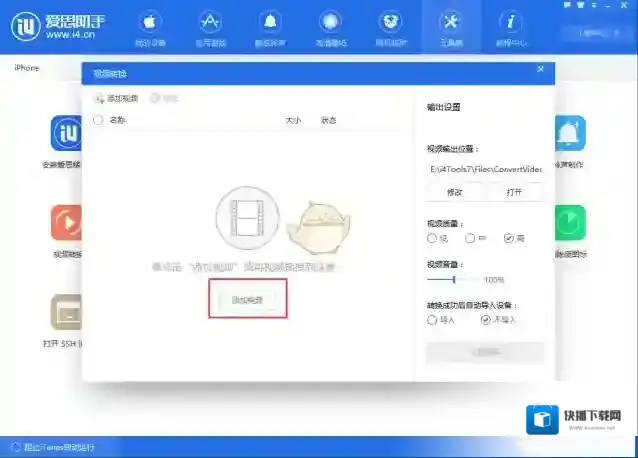Toggle the select-all checkbox beside 名称 column

97,120
